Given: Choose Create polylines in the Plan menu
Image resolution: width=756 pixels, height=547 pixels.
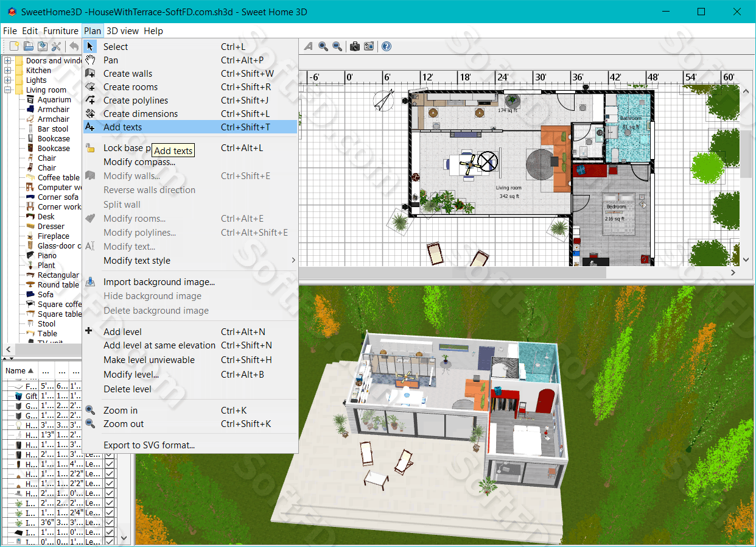Looking at the screenshot, I should (190, 100).
